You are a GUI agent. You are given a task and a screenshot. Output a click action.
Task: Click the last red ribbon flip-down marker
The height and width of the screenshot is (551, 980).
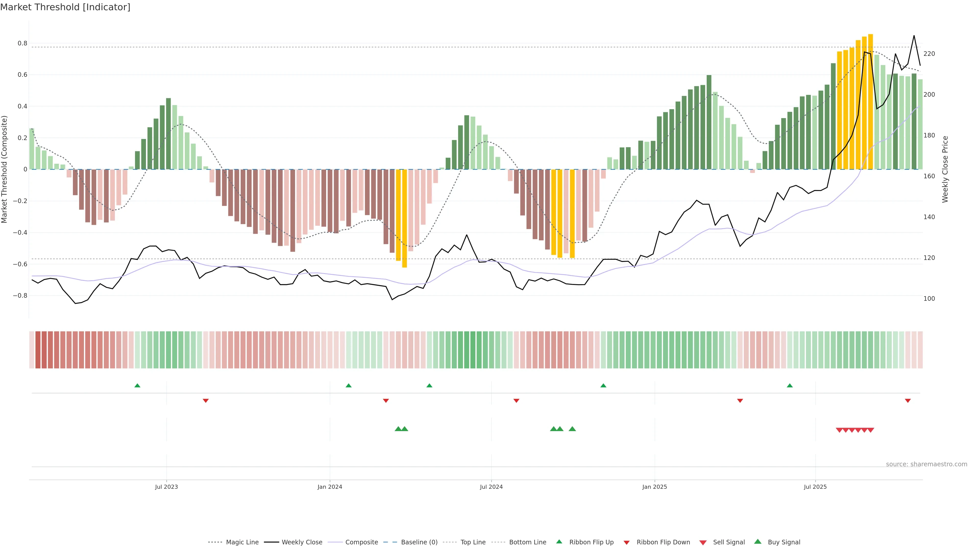click(908, 400)
